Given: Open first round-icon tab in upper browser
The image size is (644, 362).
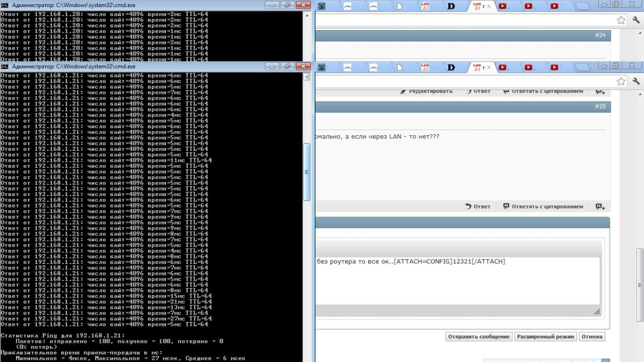Looking at the screenshot, I should (322, 6).
